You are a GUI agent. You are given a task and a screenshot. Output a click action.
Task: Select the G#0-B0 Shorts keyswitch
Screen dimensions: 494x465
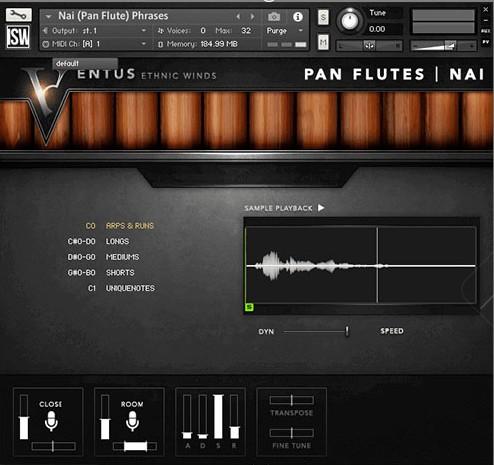click(x=101, y=273)
